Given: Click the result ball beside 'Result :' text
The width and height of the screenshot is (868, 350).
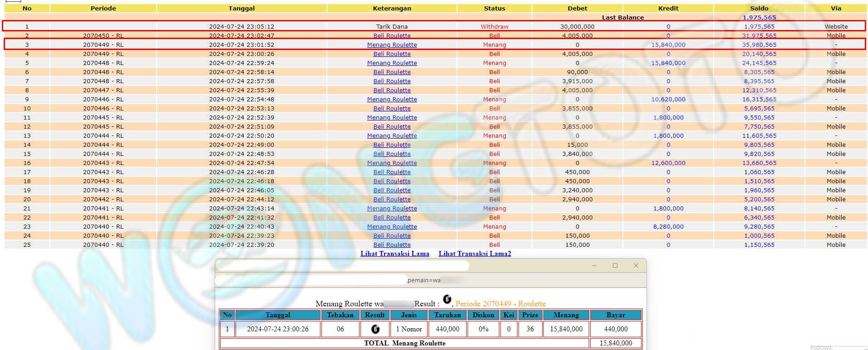Looking at the screenshot, I should [x=447, y=299].
